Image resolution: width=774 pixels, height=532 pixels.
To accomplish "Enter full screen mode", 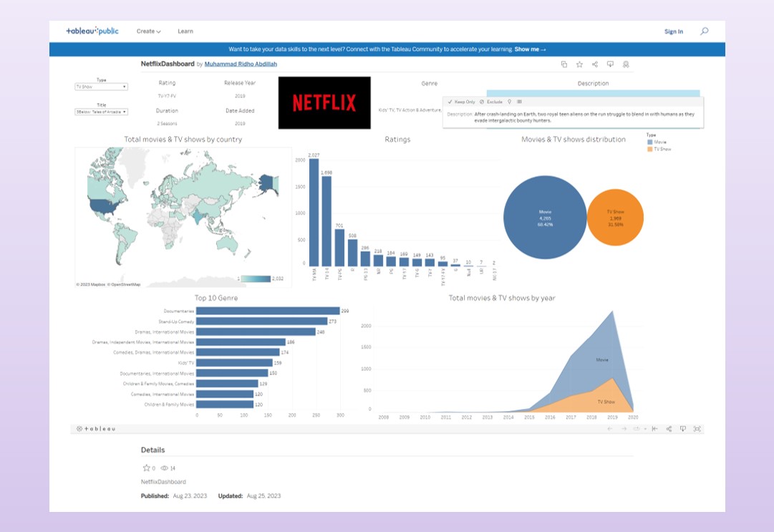I will pyautogui.click(x=697, y=428).
